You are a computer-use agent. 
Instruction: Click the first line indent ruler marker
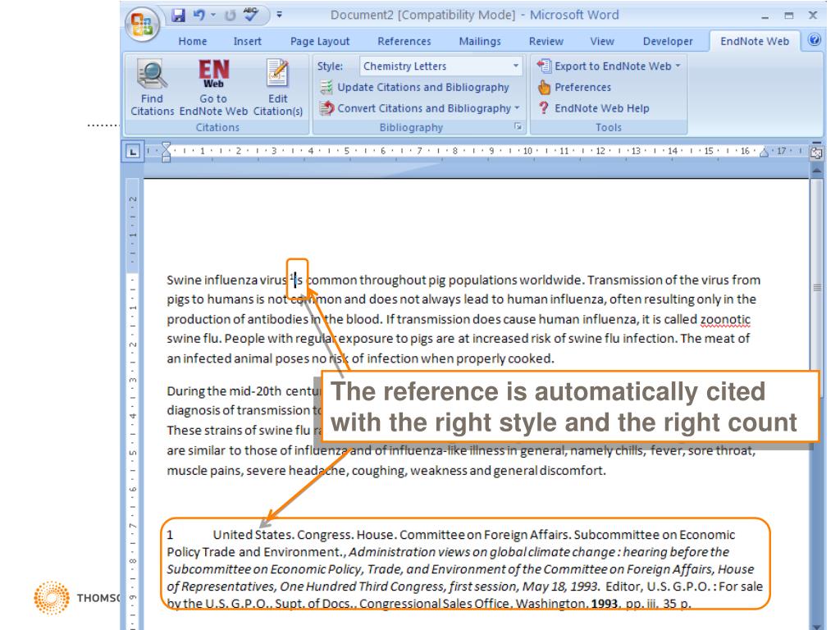[x=166, y=146]
